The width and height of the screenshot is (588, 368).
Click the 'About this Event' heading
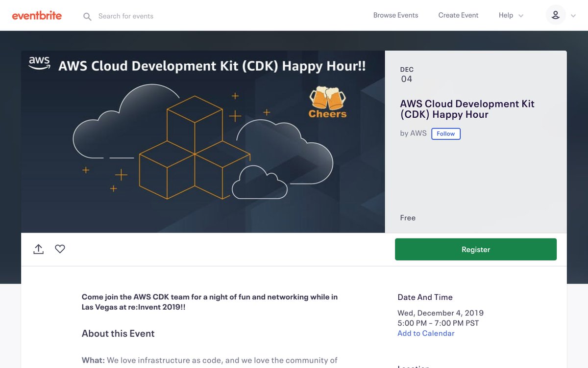118,333
